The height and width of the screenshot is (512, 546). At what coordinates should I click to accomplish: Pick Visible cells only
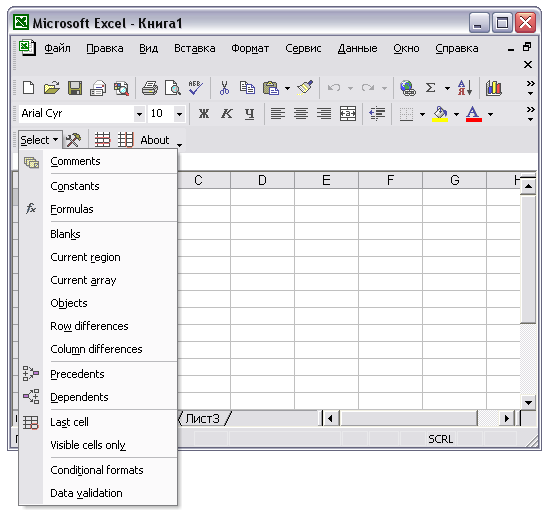click(99, 445)
